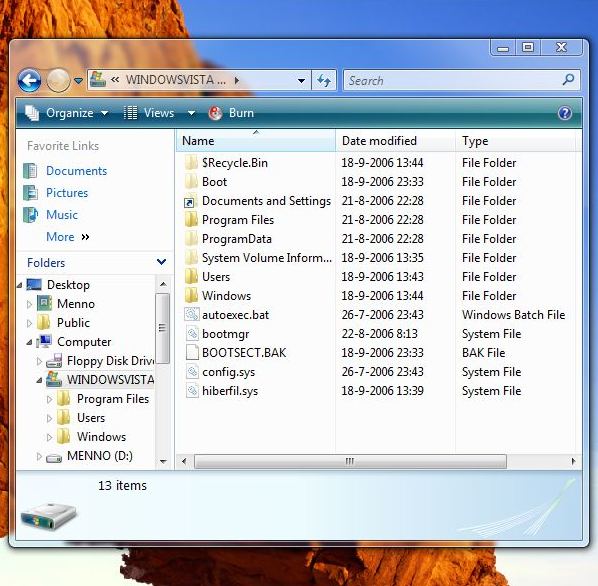Click the folder tree scroll down arrow
598x586 pixels.
pyautogui.click(x=163, y=461)
